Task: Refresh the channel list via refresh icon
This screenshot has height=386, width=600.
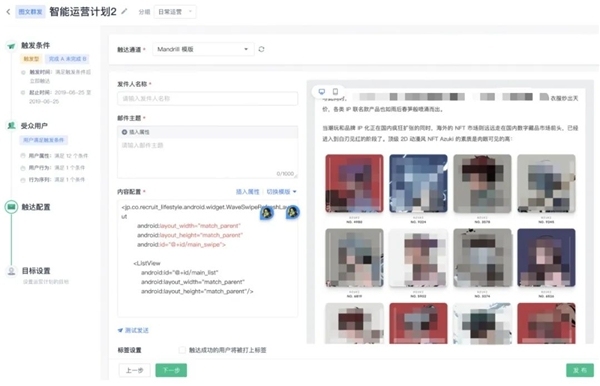Action: coord(261,49)
